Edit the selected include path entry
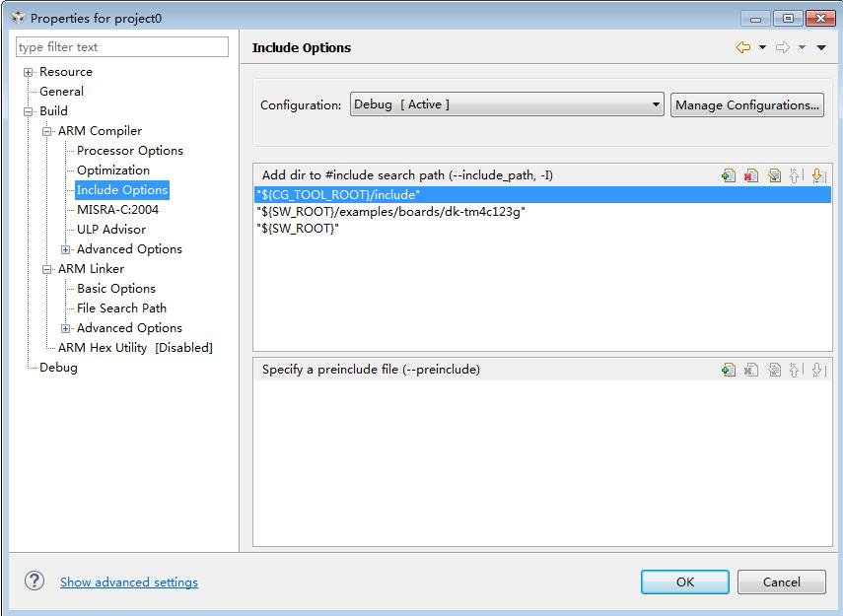This screenshot has height=616, width=843. click(x=774, y=175)
